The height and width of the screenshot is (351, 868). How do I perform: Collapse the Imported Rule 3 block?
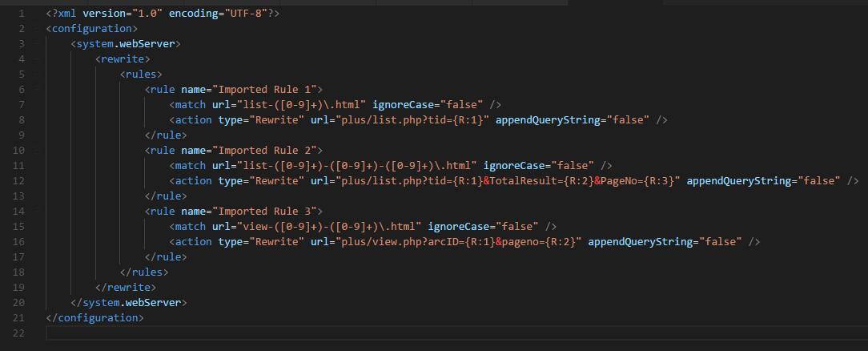tap(37, 212)
